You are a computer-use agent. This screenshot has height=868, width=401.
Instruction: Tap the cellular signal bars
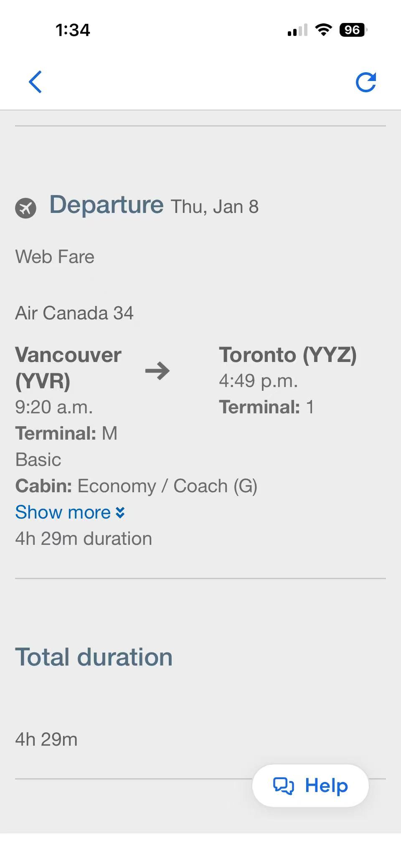pyautogui.click(x=297, y=30)
